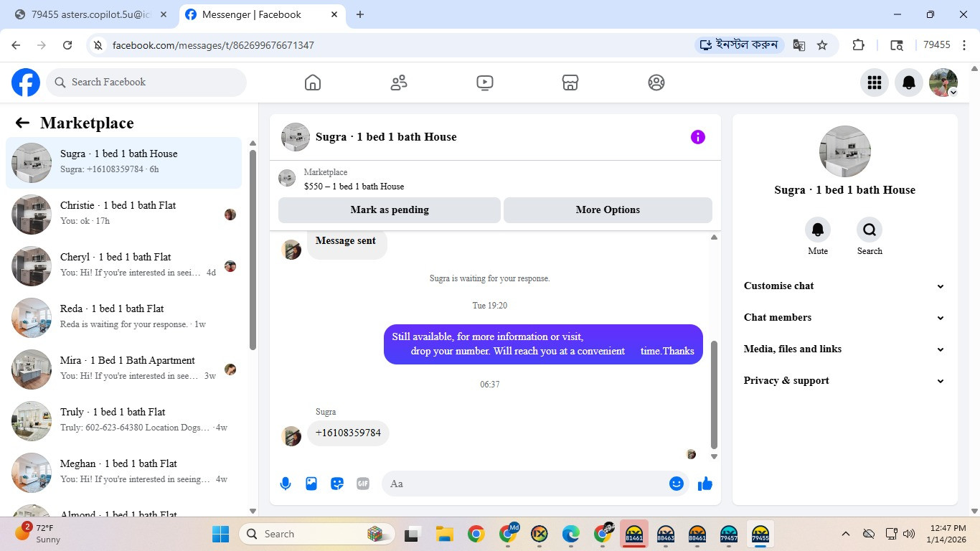Click the Mark as pending button
980x551 pixels.
coord(390,210)
